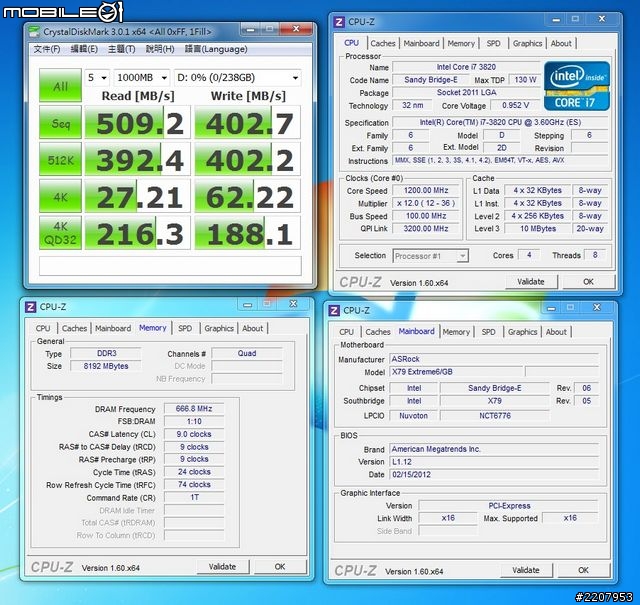The height and width of the screenshot is (605, 640).
Task: Open the test size dropdown showing 1000MB
Action: point(142,78)
